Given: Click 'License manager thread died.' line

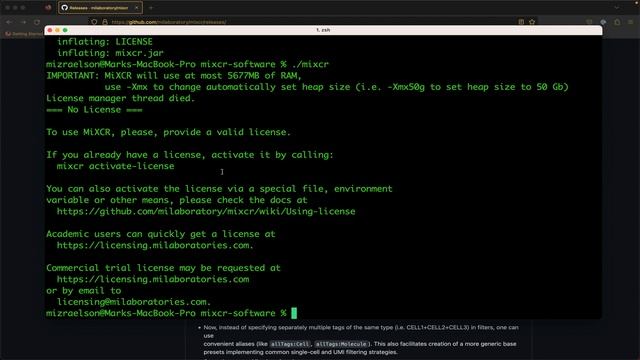Looking at the screenshot, I should click(121, 98).
